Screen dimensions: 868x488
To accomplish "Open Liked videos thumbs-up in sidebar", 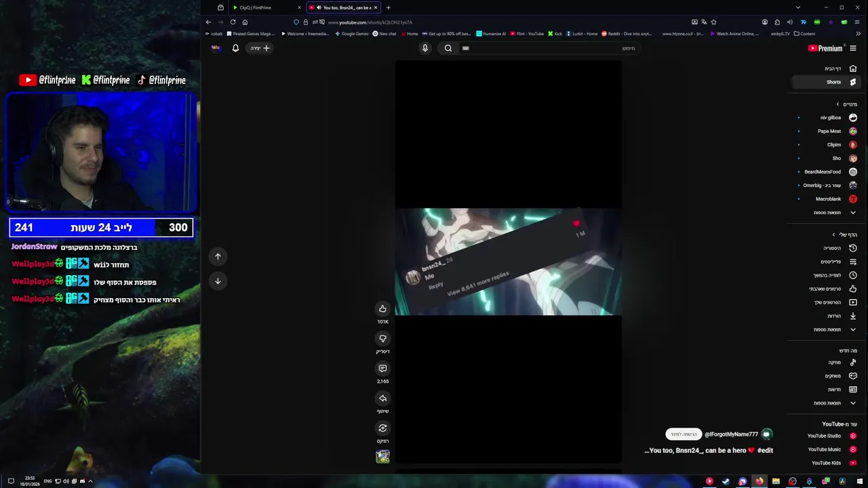I will pyautogui.click(x=853, y=289).
